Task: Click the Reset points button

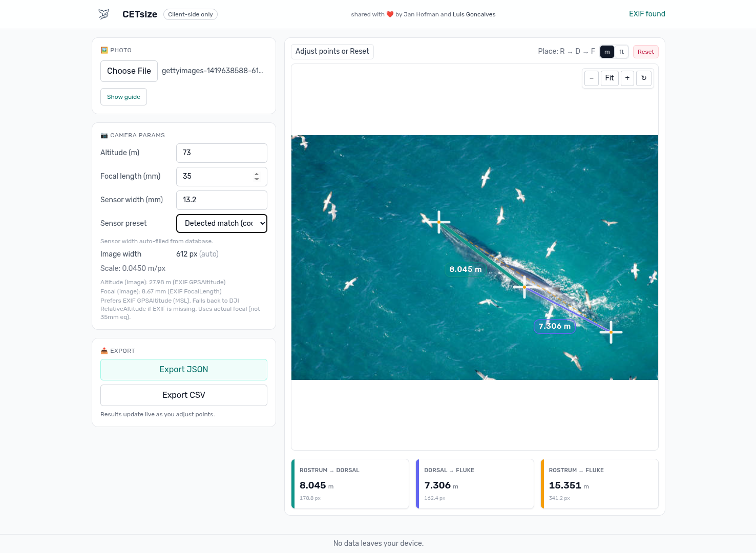Action: (645, 52)
